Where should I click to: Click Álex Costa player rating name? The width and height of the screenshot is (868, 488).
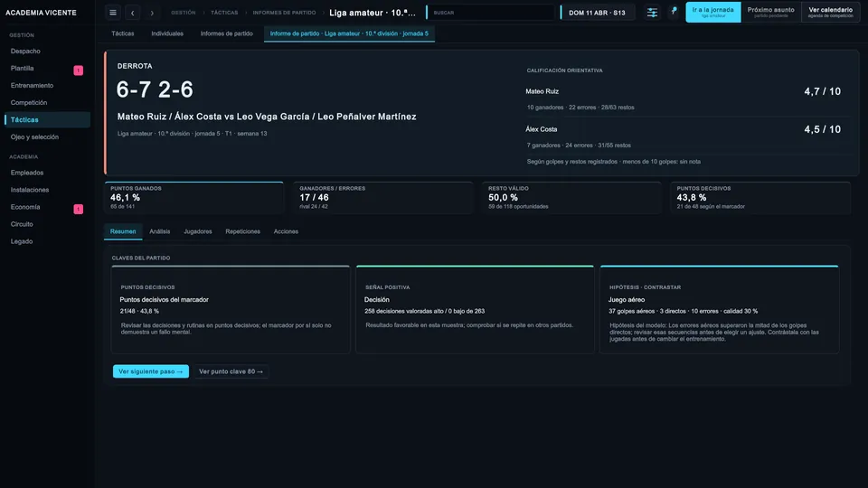[x=542, y=129]
